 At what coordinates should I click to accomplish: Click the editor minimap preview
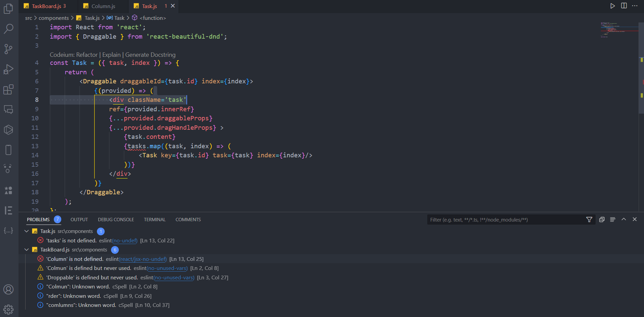(619, 30)
